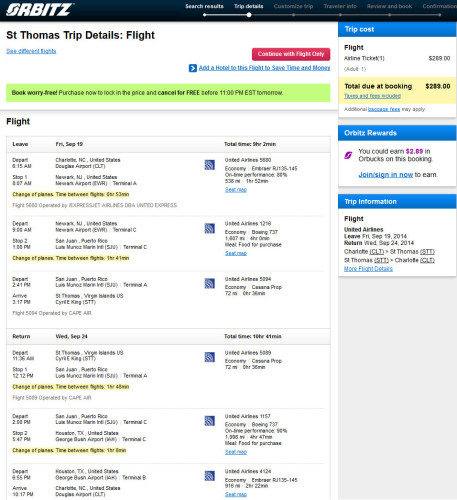Click Join/sign in now link
This screenshot has width=457, height=500.
386,175
